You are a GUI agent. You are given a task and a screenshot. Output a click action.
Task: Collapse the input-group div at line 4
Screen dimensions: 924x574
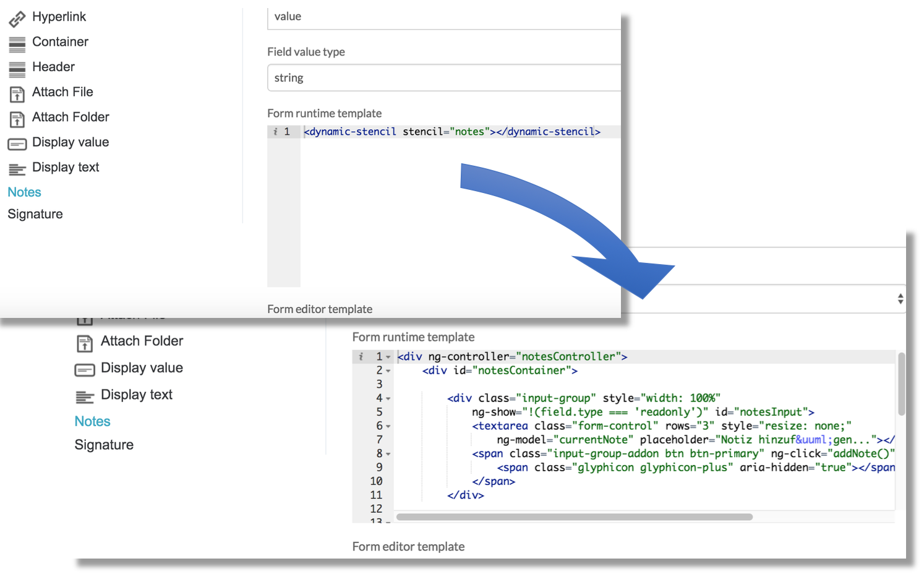pos(388,399)
